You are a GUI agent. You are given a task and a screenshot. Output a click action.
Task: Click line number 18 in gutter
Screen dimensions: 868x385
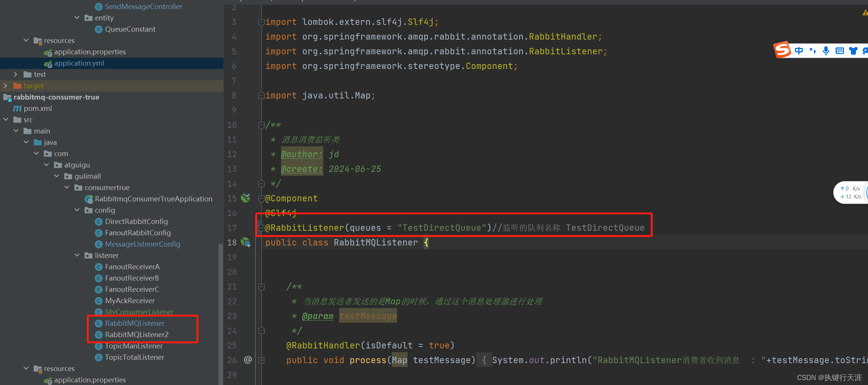(232, 242)
